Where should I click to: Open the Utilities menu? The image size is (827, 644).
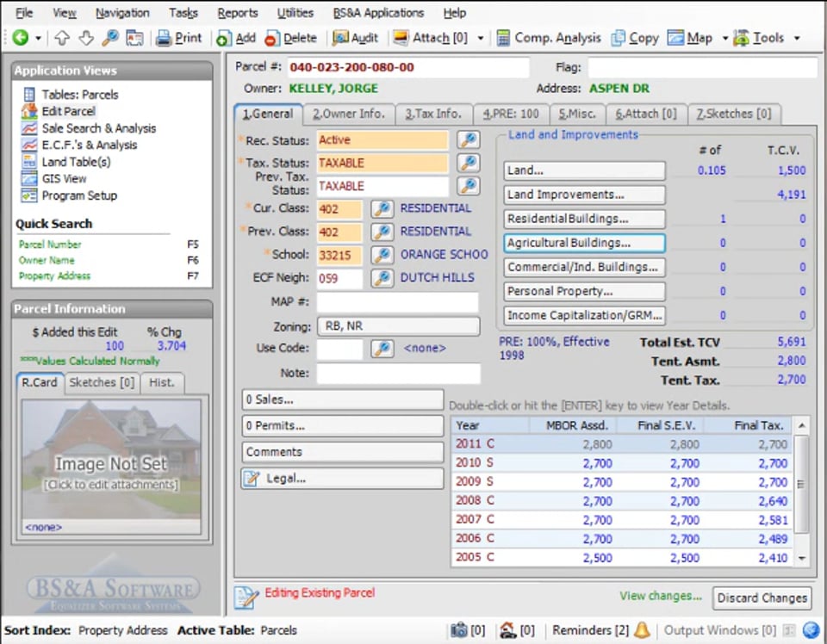pos(295,13)
